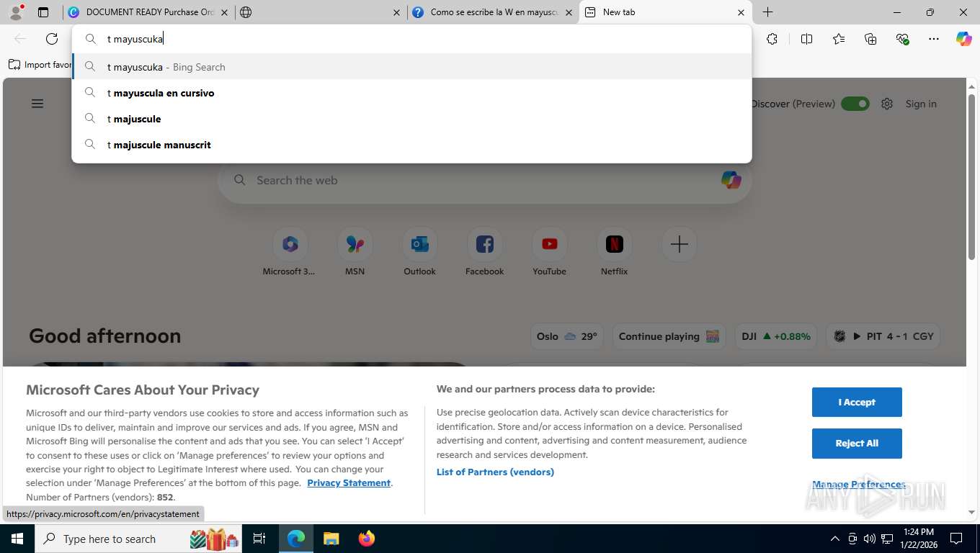980x553 pixels.
Task: Close the Como se escribe la W tab
Action: [x=569, y=12]
